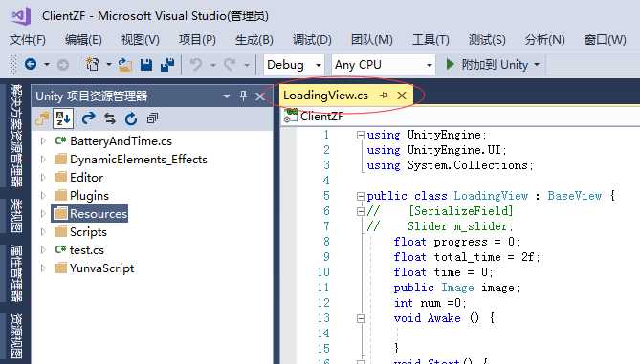Screen dimensions: 640x364
Task: Open the Debug configuration dropdown
Action: (318, 65)
